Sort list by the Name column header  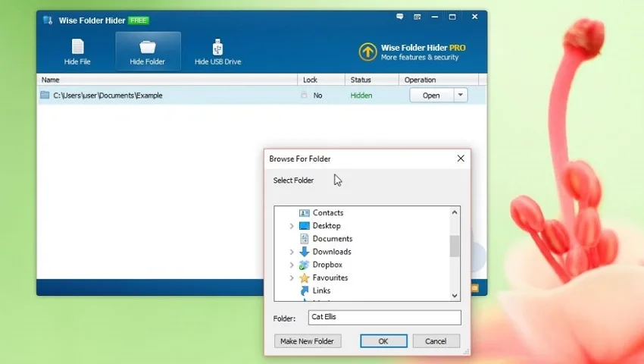tap(167, 80)
